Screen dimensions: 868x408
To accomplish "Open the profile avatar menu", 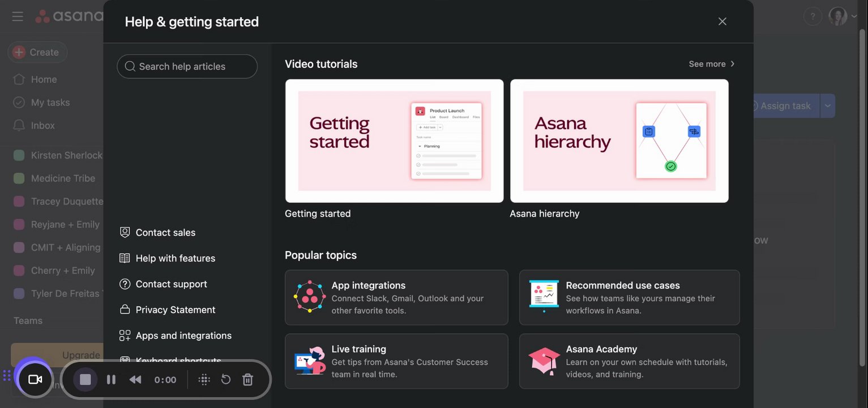I will pyautogui.click(x=838, y=16).
